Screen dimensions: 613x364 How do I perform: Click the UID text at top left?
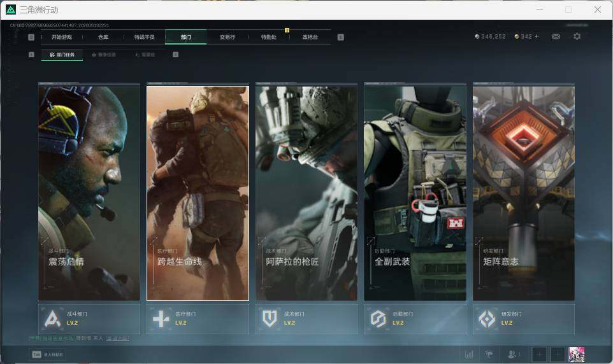[59, 25]
